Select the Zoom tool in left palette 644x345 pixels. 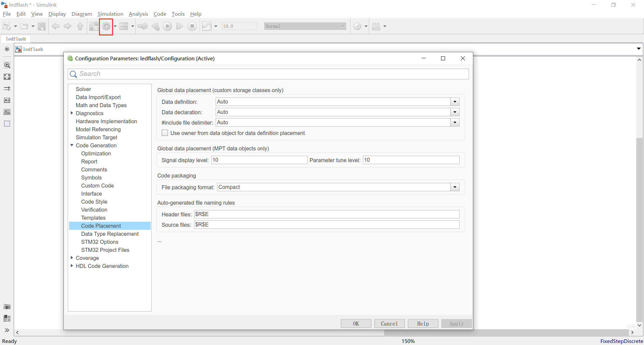[x=7, y=65]
